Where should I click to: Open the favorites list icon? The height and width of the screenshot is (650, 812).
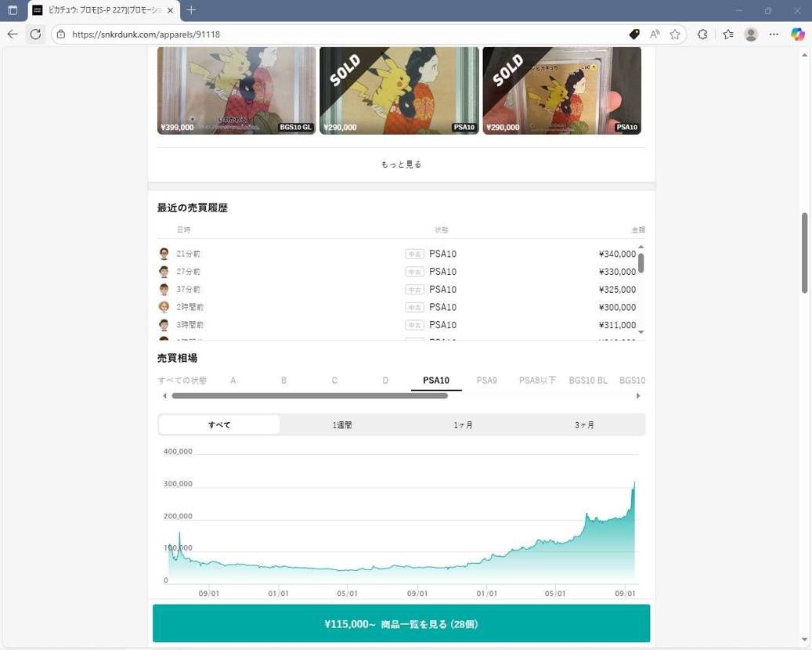coord(728,34)
